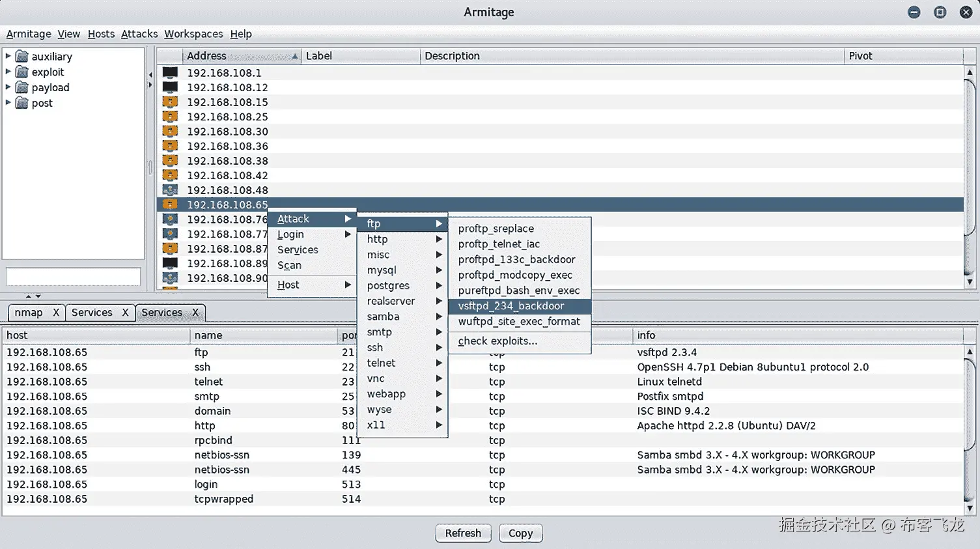Sort services by info column
The height and width of the screenshot is (549, 980).
(798, 335)
